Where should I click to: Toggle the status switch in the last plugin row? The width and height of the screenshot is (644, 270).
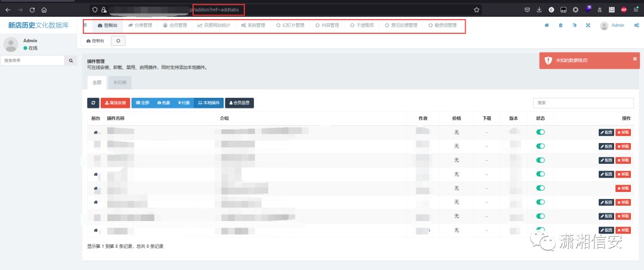pyautogui.click(x=540, y=230)
